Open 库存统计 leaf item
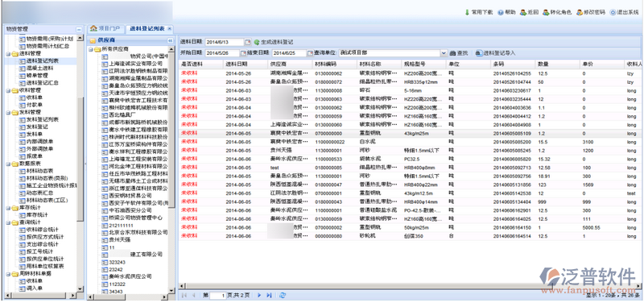 pos(37,215)
